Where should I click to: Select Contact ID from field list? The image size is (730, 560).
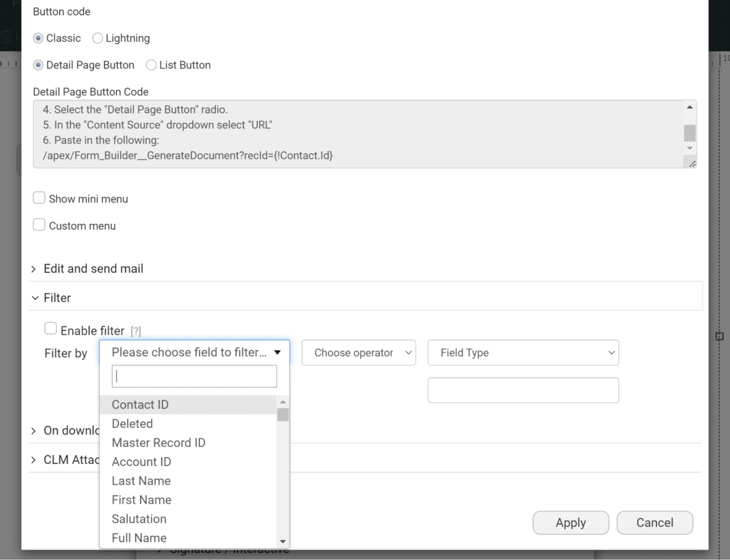(188, 405)
